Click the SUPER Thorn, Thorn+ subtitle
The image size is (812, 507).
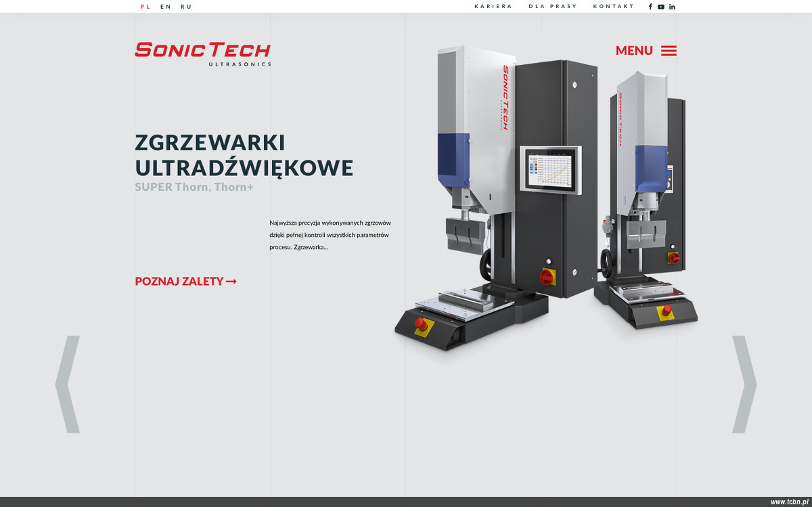tap(194, 187)
